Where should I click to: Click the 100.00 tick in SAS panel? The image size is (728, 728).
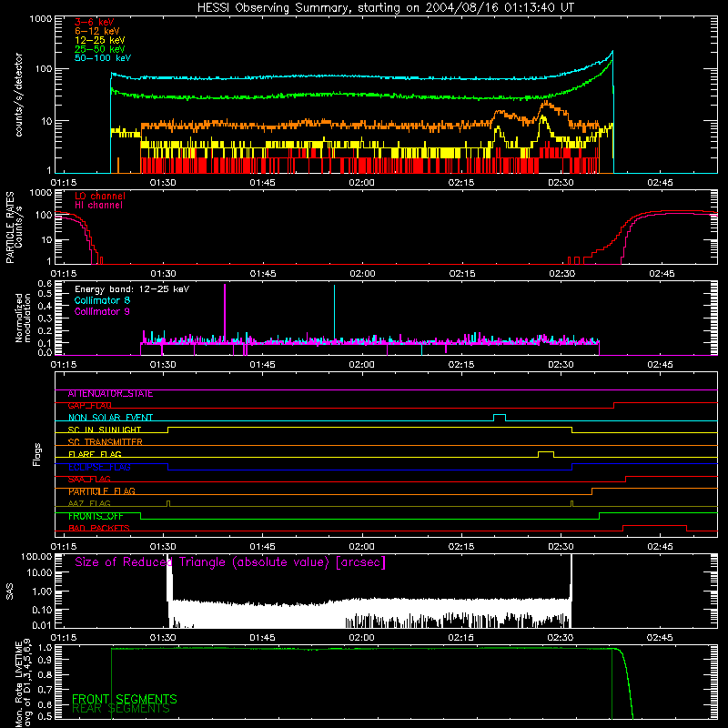pyautogui.click(x=36, y=557)
